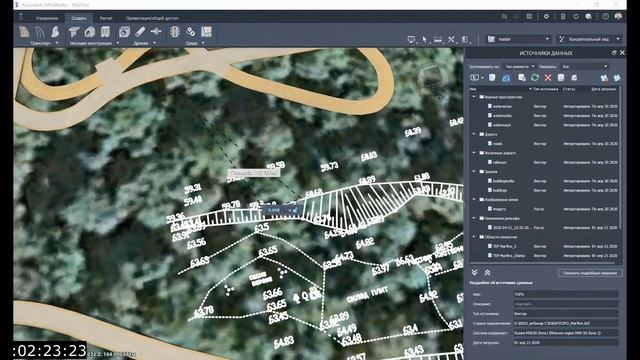Click the Тип источника column header

click(x=546, y=89)
